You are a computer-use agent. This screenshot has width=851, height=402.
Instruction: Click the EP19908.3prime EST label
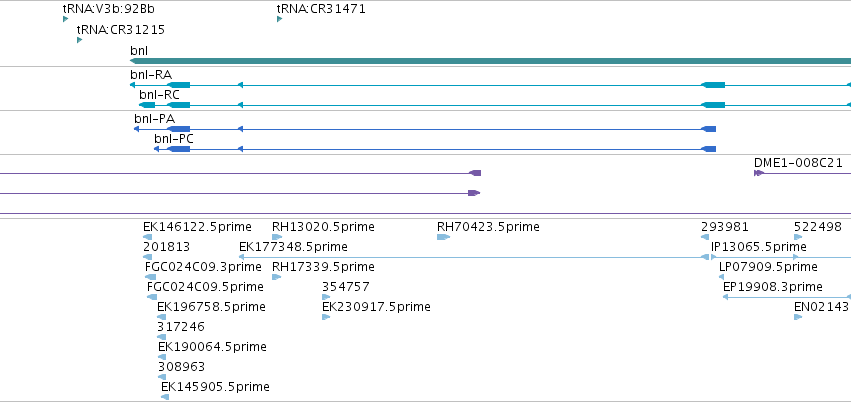pos(773,286)
